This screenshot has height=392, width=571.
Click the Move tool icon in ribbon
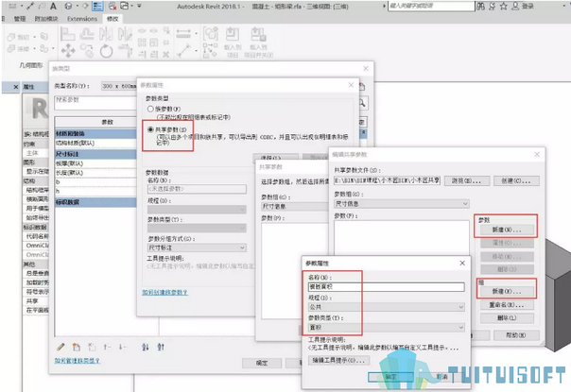pos(68,51)
